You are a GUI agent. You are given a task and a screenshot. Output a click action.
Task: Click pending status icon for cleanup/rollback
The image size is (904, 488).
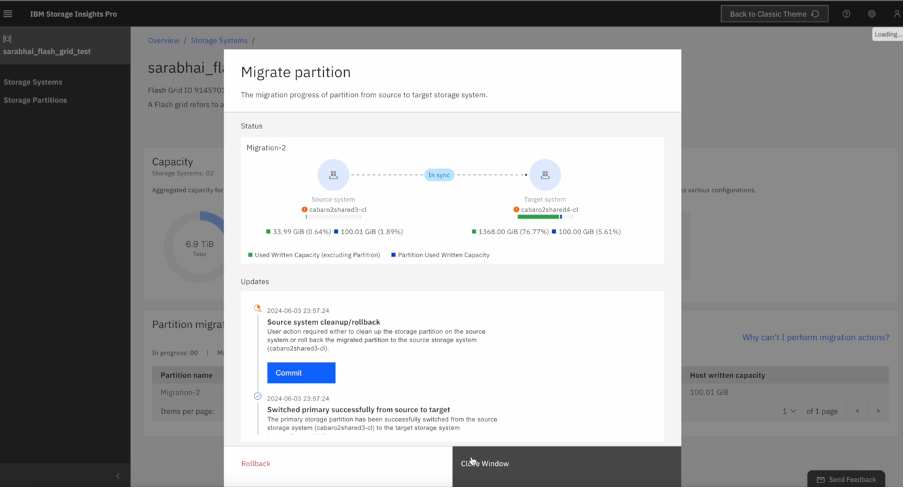[x=258, y=308]
